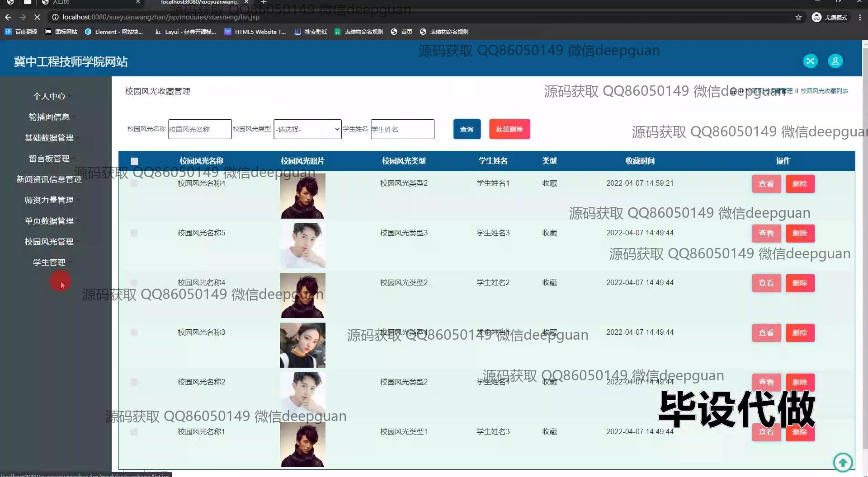
Task: Expand 基础数据管理 in the sidebar
Action: 49,138
